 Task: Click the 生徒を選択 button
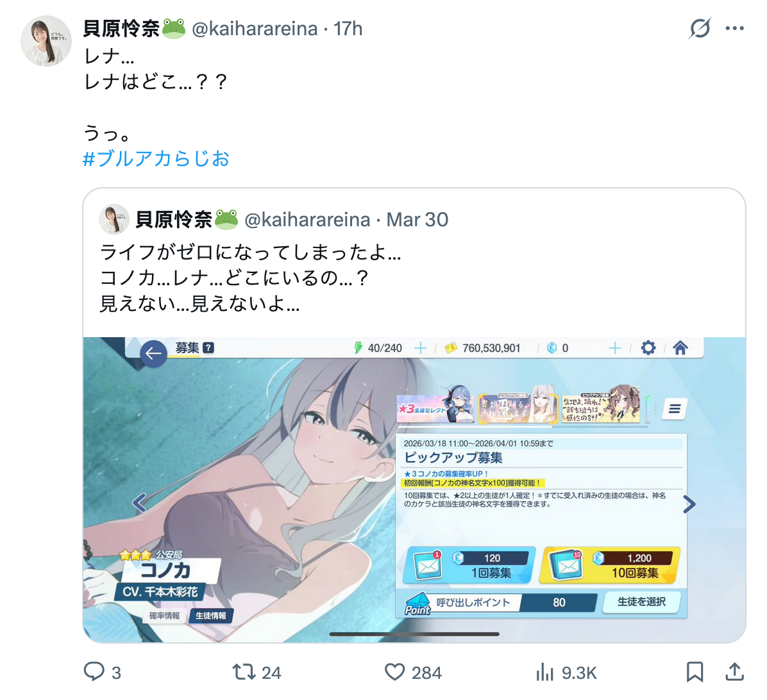coord(641,602)
